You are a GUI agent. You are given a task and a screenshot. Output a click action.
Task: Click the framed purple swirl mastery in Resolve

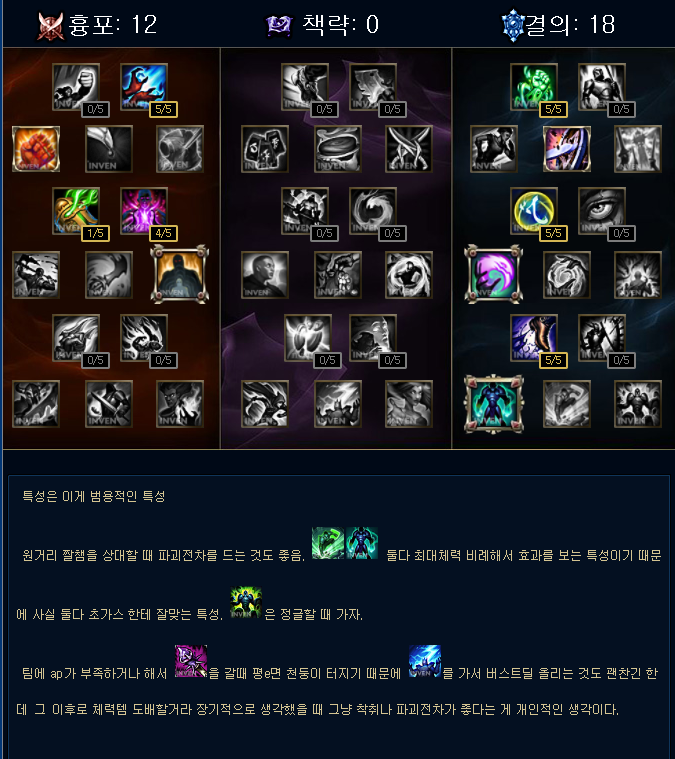pos(493,274)
